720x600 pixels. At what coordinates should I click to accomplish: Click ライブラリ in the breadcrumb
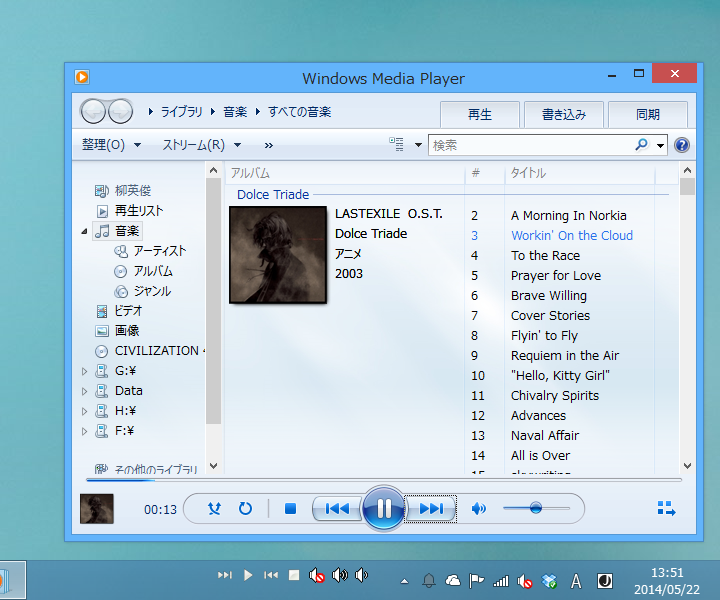click(181, 112)
